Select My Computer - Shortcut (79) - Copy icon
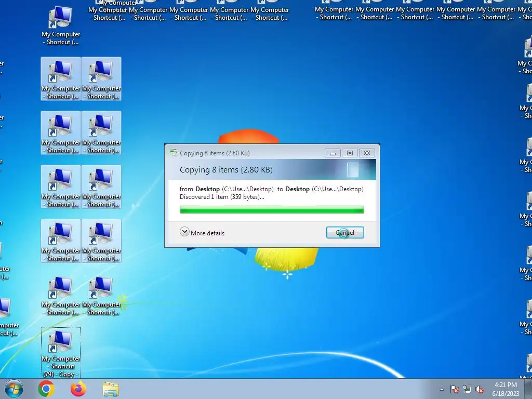Screen dimensions: 532x399 [x=61, y=353]
